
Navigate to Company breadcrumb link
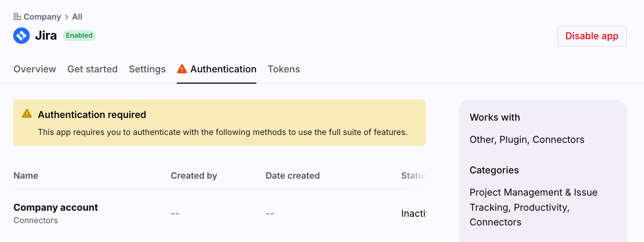[42, 17]
